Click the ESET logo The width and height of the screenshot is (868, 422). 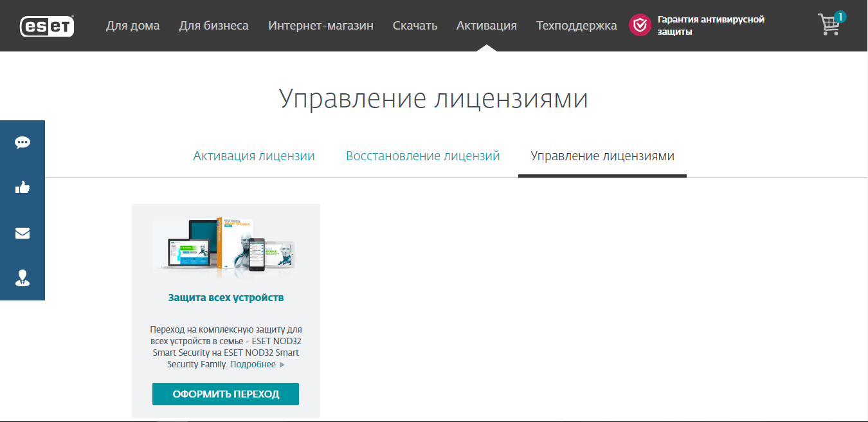[48, 26]
